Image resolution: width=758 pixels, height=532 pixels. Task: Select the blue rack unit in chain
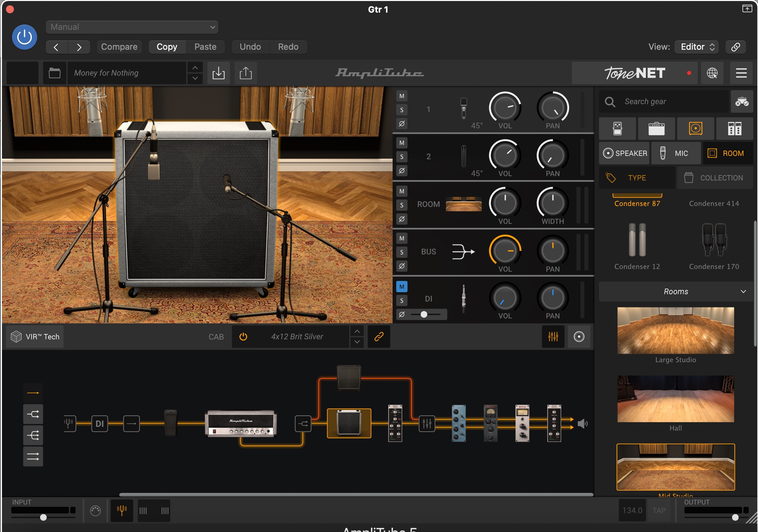459,423
